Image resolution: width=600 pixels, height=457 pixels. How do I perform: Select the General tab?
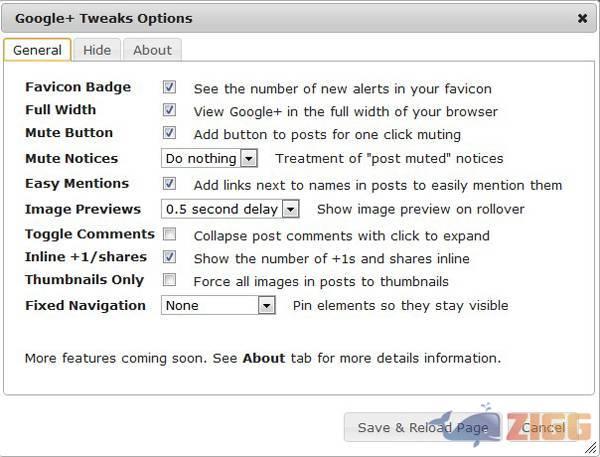click(x=37, y=50)
